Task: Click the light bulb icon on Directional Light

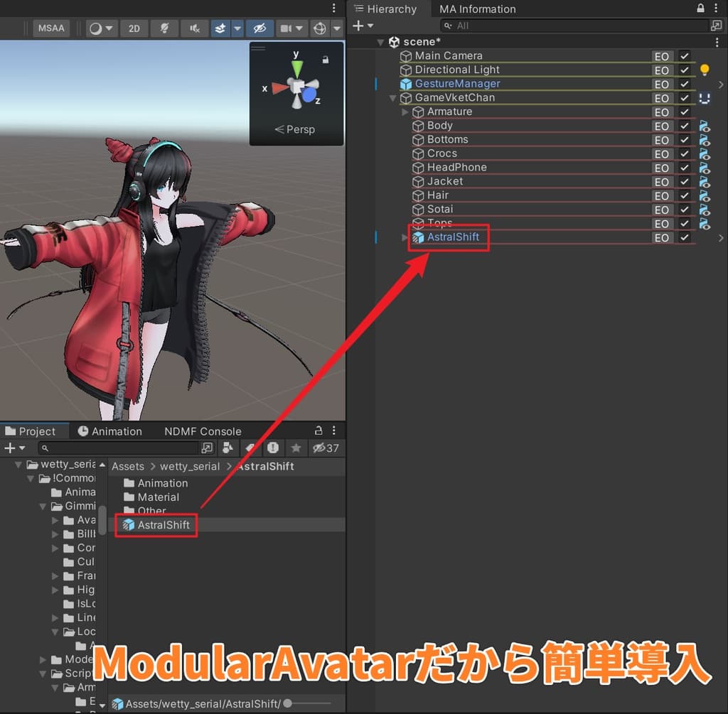Action: pos(705,70)
